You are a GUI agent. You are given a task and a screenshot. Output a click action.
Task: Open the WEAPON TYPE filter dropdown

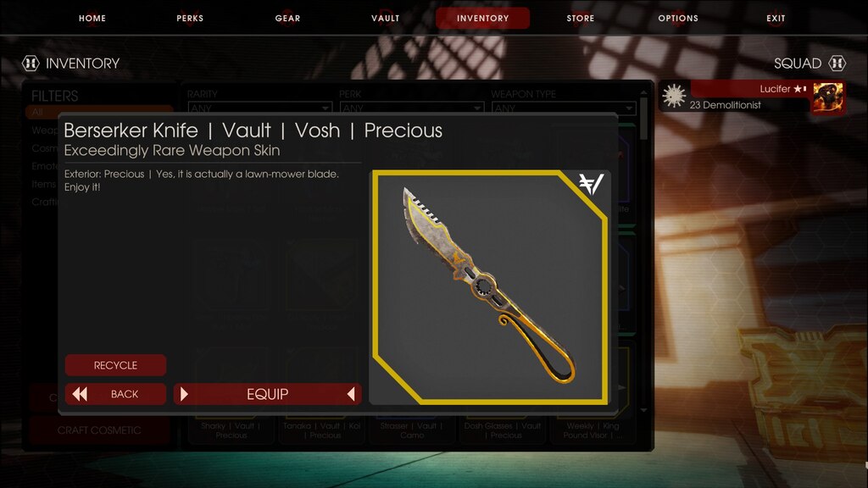pos(564,108)
